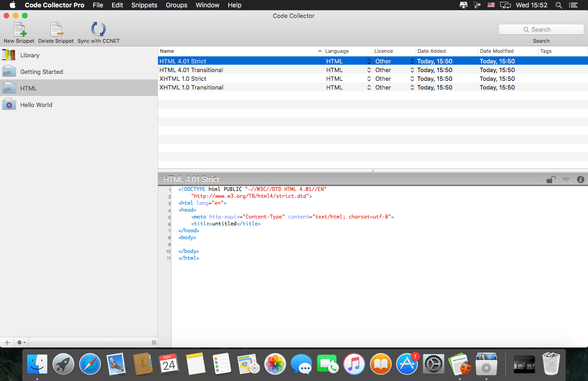Image resolution: width=588 pixels, height=381 pixels.
Task: Click the Tags column header
Action: coord(563,51)
